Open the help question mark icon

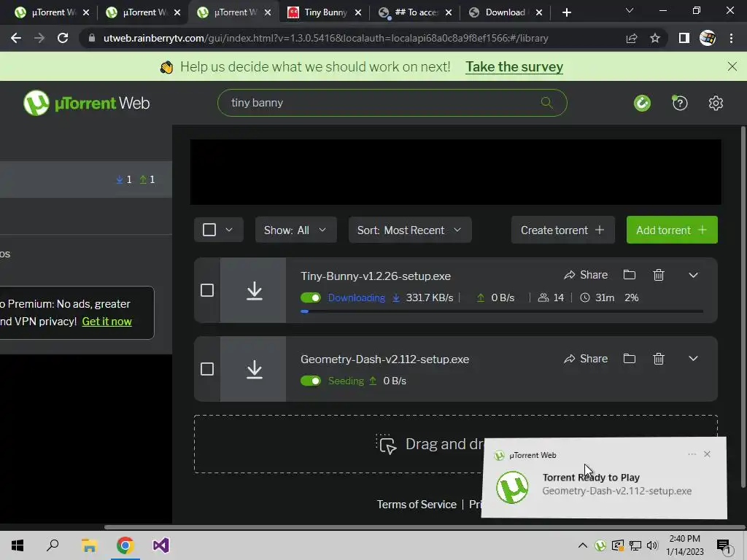click(x=680, y=103)
